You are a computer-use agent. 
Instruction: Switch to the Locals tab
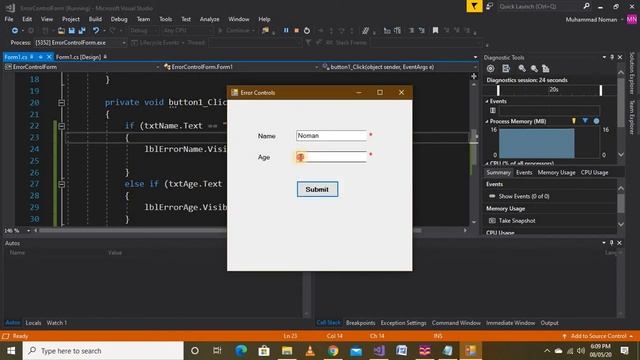tap(33, 323)
